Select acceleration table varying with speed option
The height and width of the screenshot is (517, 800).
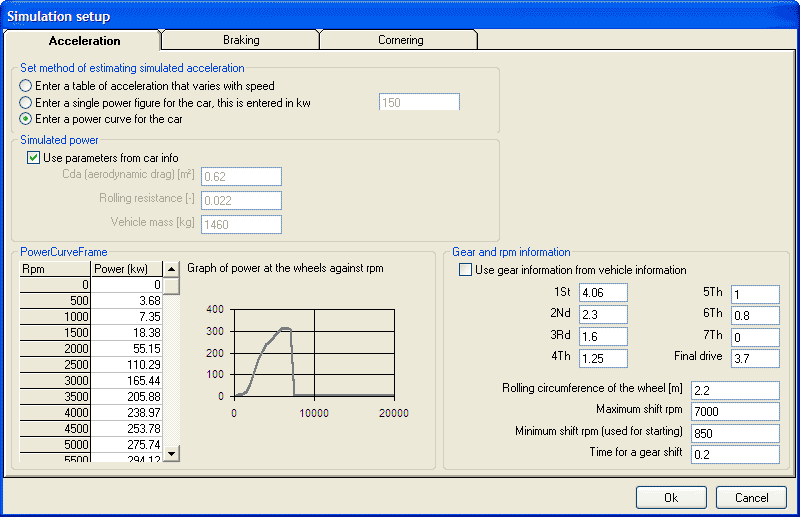pyautogui.click(x=26, y=86)
